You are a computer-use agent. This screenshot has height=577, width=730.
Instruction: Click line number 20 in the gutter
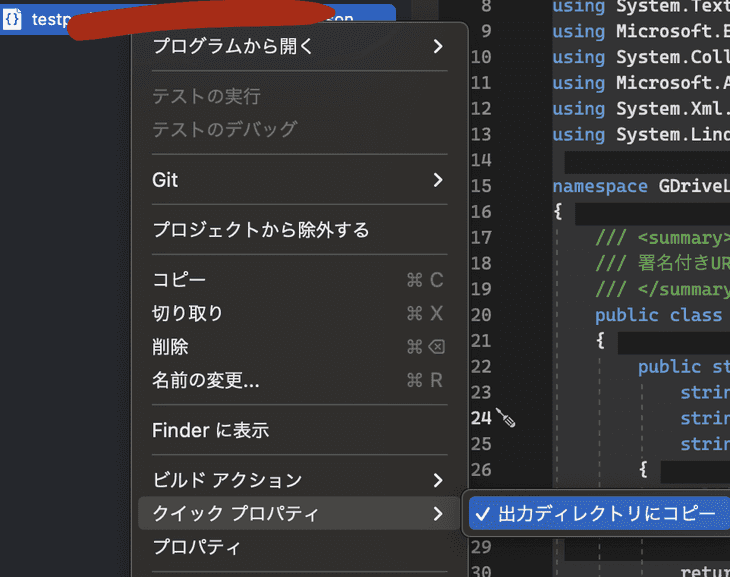481,315
